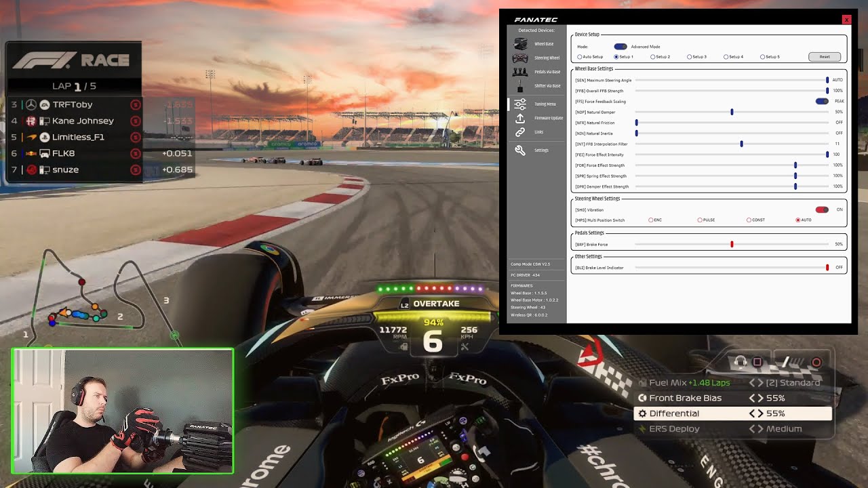Click the Settings label in Fanatec sidebar
Viewport: 868px width, 488px height.
[x=541, y=150]
